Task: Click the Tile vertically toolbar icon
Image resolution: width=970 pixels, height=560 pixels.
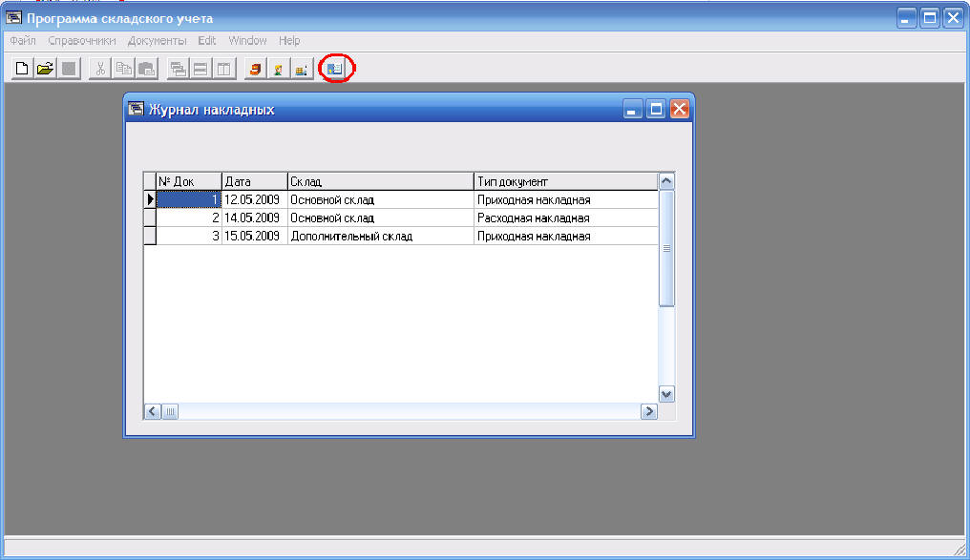Action: tap(221, 69)
